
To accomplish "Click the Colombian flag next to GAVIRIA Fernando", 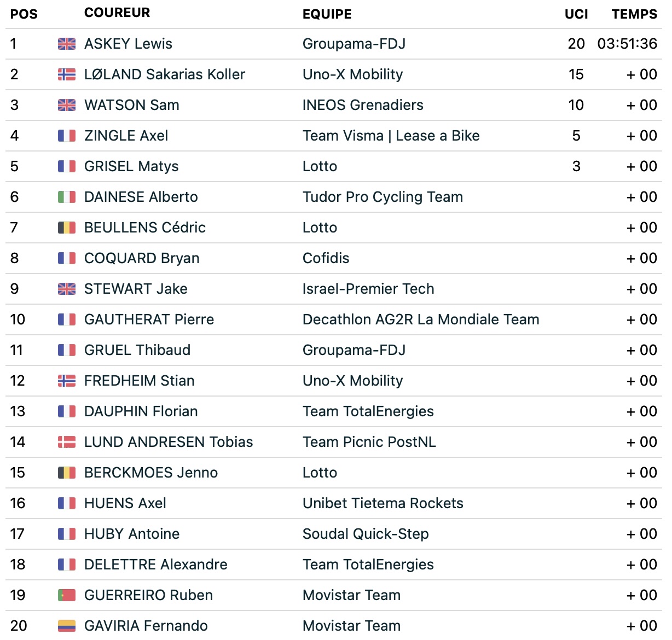I will pos(67,626).
